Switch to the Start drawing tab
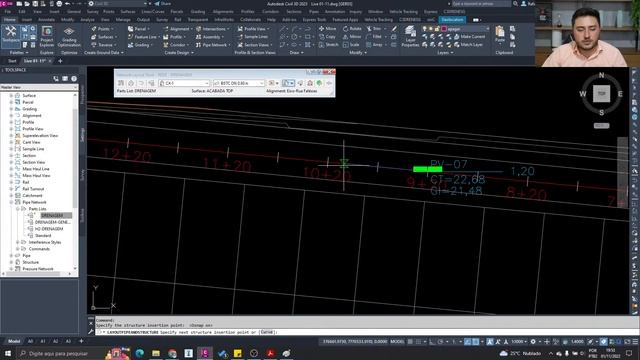 point(12,61)
